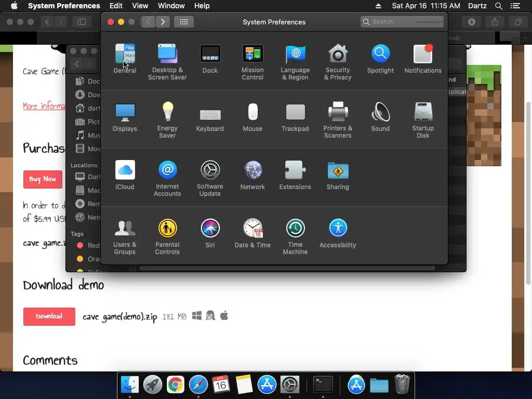Open Printers & Scanners pane
The width and height of the screenshot is (532, 399).
pos(338,120)
